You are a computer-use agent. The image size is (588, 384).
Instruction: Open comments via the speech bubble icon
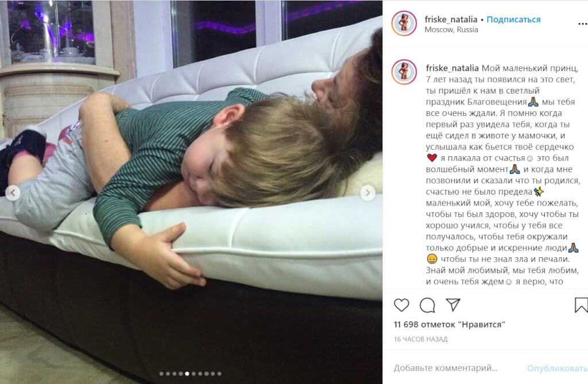click(427, 305)
